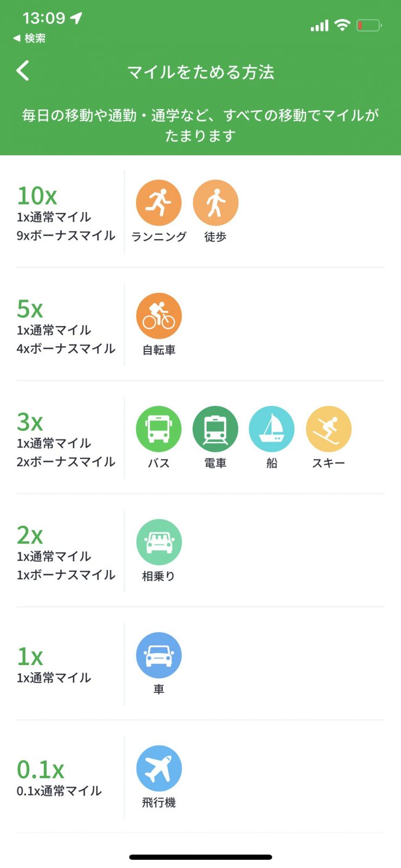Return to 検索 via status bar link
401x868 pixels.
pos(30,39)
